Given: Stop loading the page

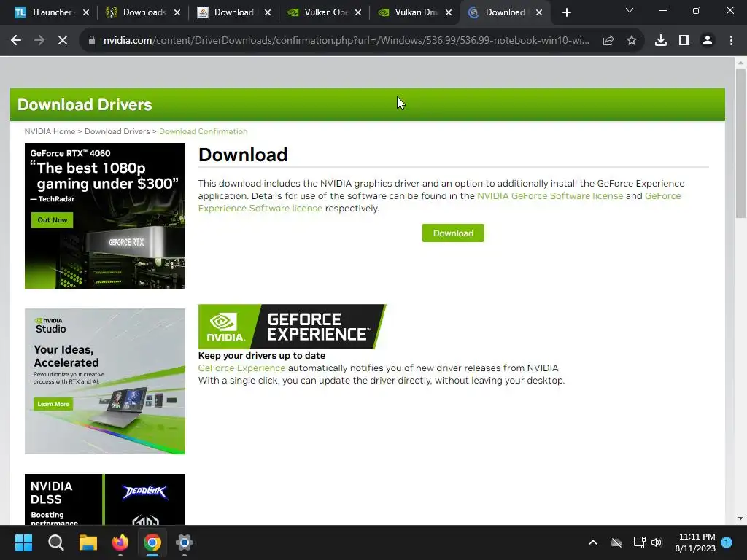Looking at the screenshot, I should [63, 41].
